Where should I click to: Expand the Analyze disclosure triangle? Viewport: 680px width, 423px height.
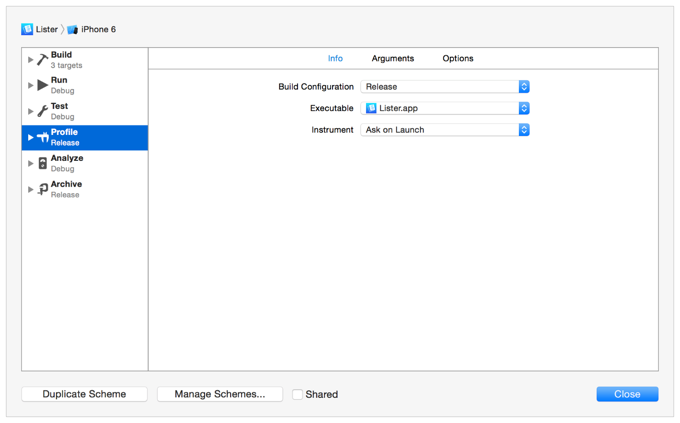click(x=30, y=163)
